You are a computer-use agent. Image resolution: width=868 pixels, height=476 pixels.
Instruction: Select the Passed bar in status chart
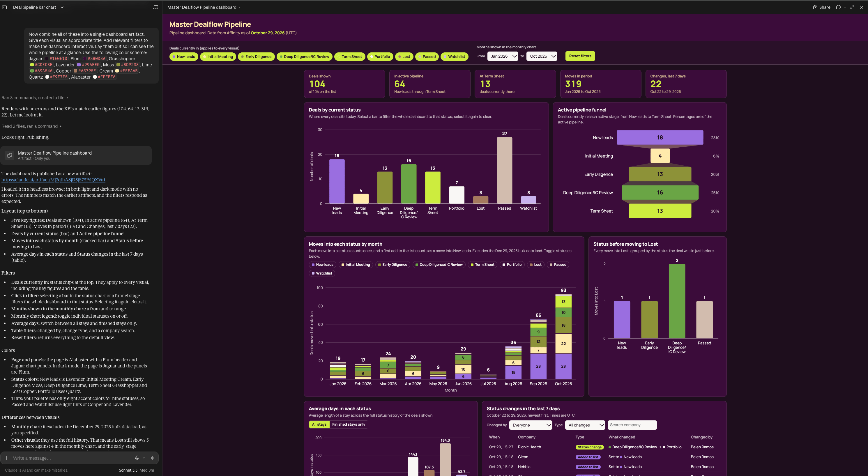click(504, 170)
